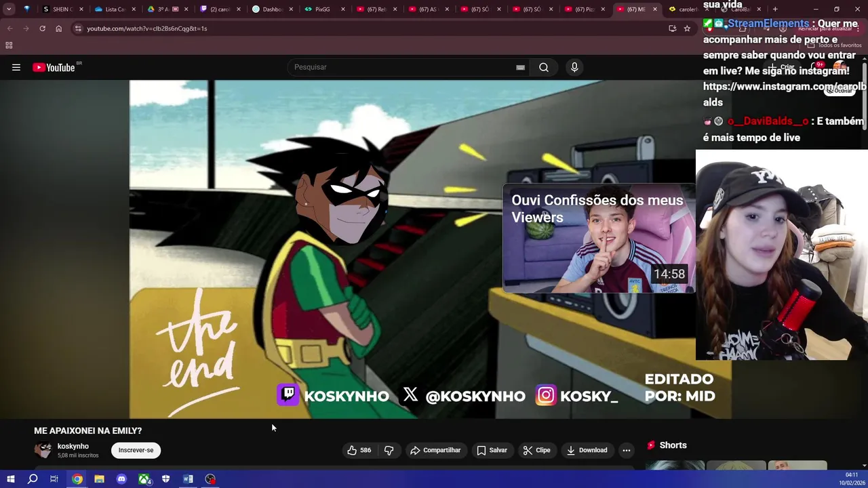Click the URL address bar
The image size is (868, 488).
[x=373, y=28]
